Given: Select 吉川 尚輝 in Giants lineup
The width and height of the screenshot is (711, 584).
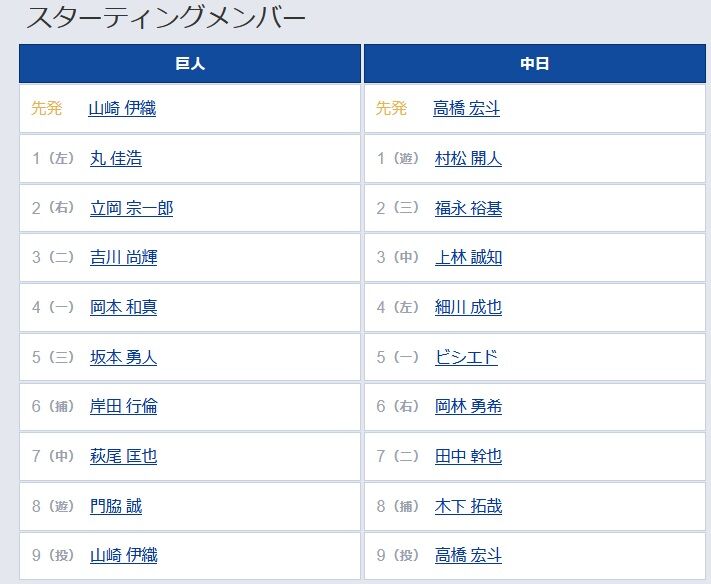Looking at the screenshot, I should (x=123, y=258).
